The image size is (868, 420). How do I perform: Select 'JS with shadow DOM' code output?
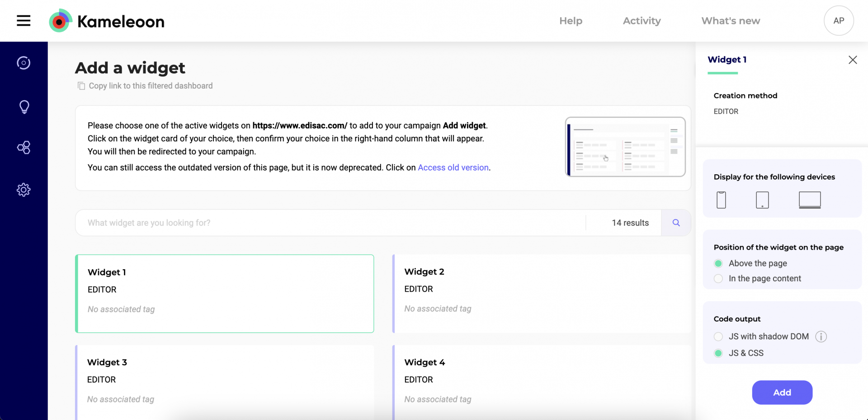[x=718, y=336]
